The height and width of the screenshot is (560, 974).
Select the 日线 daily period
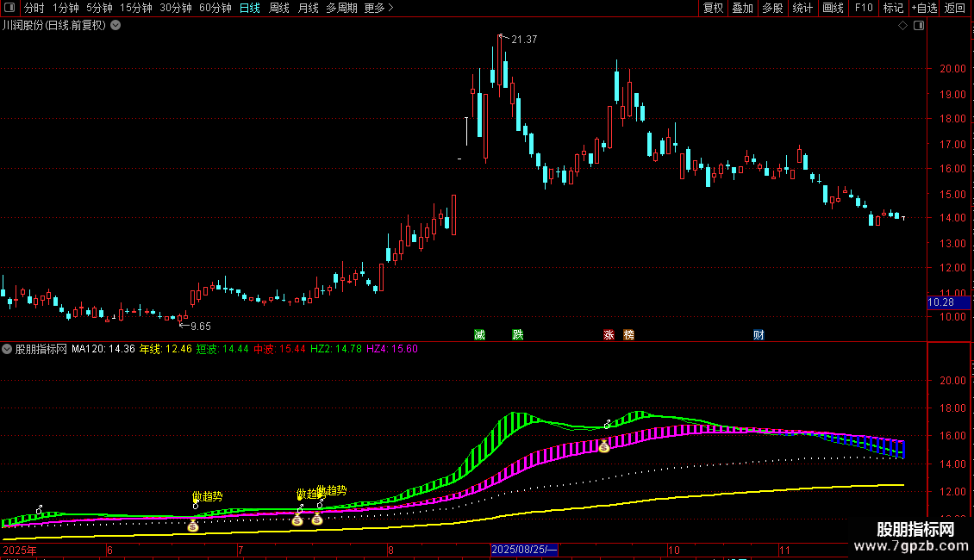250,8
